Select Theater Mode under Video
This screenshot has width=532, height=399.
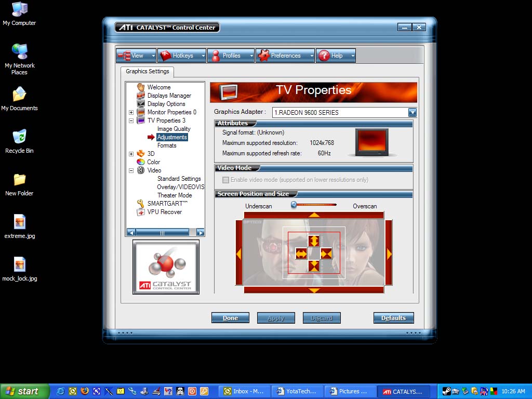[175, 195]
